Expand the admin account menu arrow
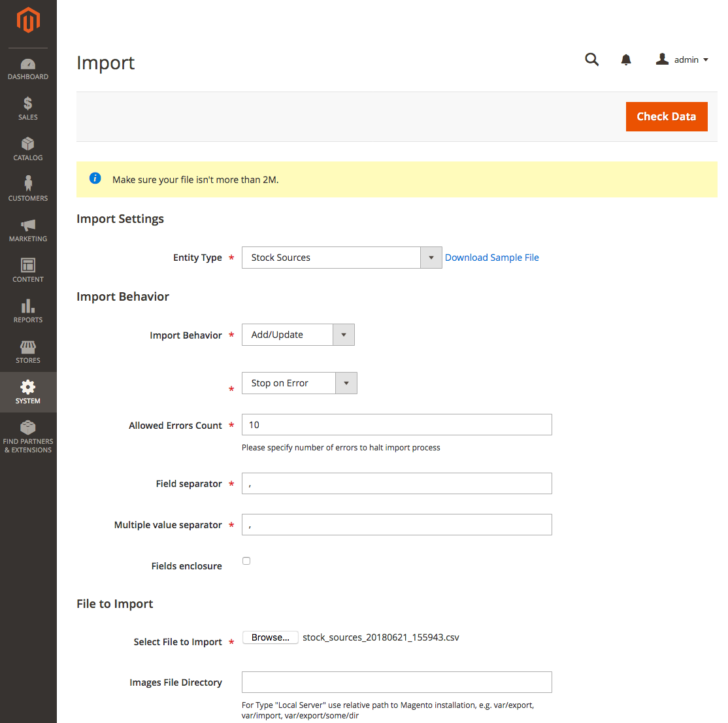This screenshot has width=728, height=723. pos(706,60)
